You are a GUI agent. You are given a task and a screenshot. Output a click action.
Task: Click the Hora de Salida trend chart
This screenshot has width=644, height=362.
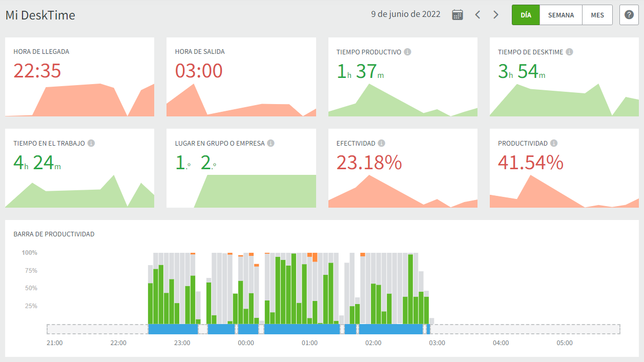[x=241, y=100]
